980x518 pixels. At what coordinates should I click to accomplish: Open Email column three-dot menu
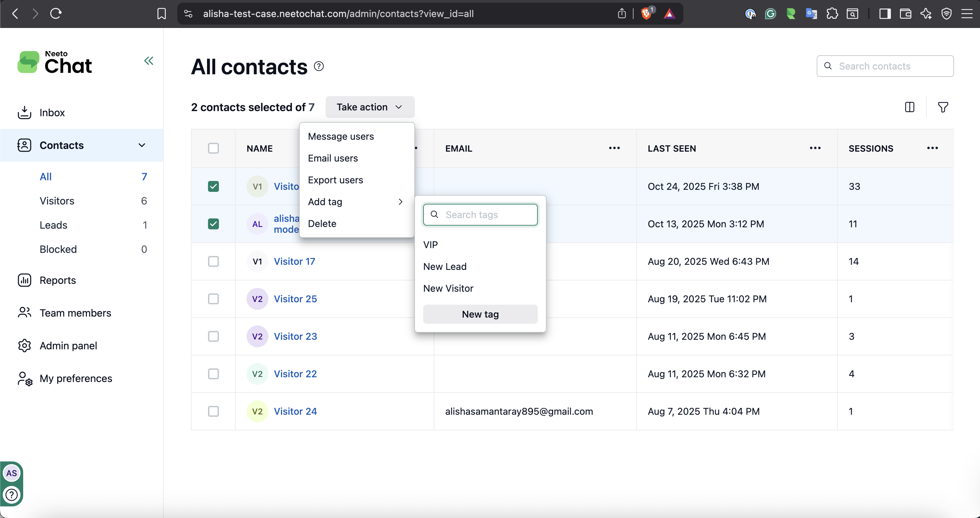point(614,148)
